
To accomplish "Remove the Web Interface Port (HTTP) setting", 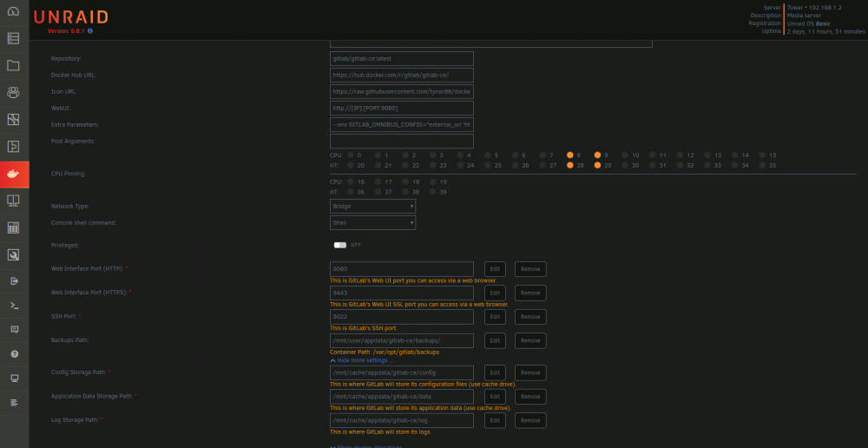I will (530, 269).
